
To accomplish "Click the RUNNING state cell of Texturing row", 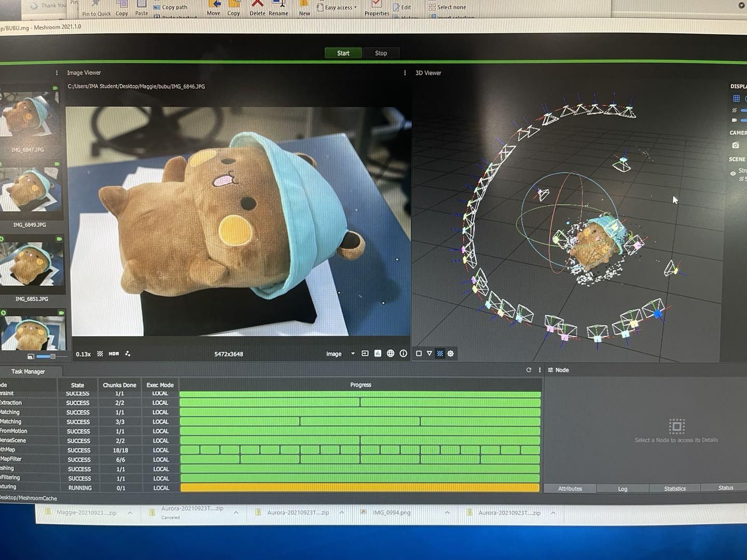I will [x=80, y=488].
